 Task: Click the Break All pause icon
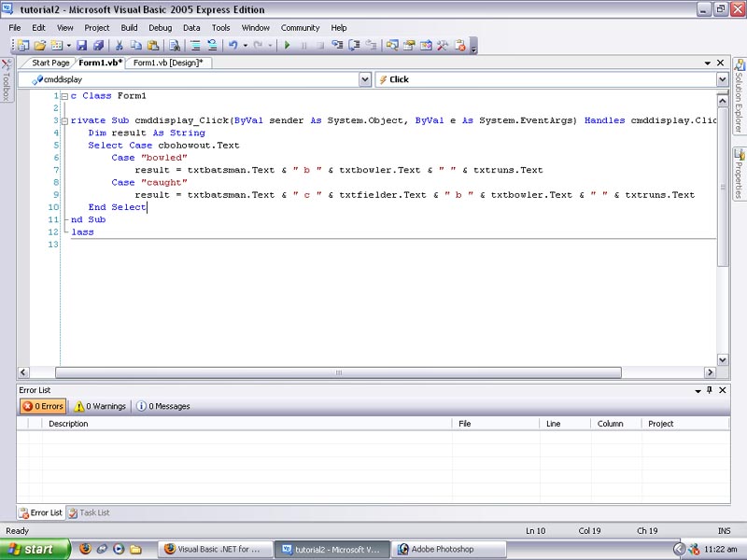click(304, 45)
